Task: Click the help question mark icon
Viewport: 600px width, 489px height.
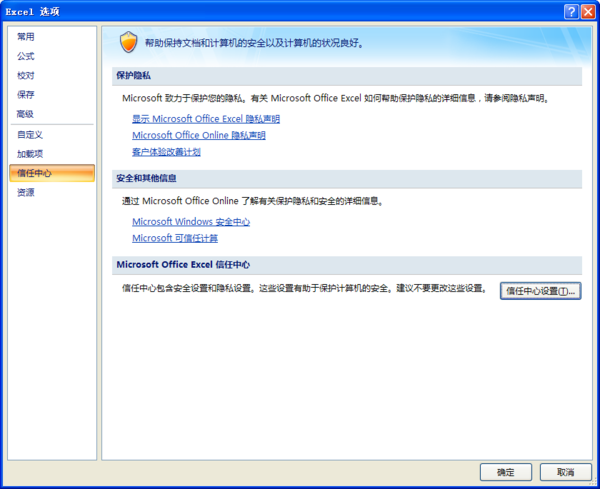Action: click(x=571, y=11)
